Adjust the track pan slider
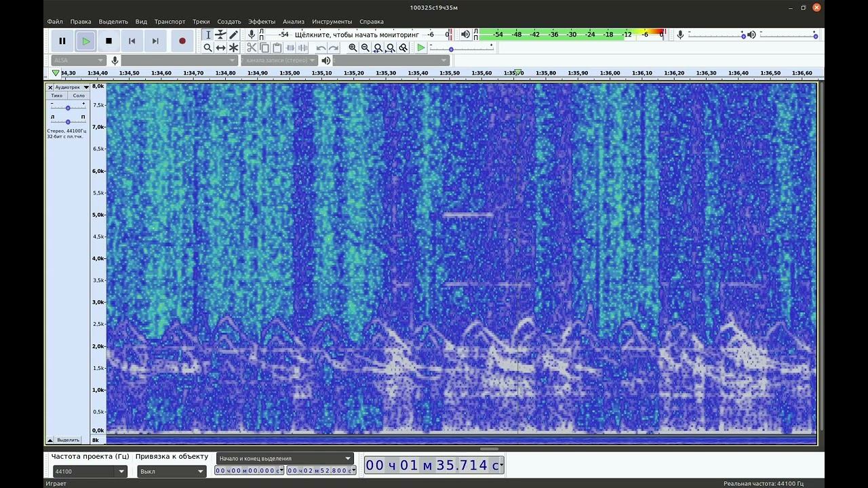Viewport: 868px width, 488px height. [x=68, y=121]
